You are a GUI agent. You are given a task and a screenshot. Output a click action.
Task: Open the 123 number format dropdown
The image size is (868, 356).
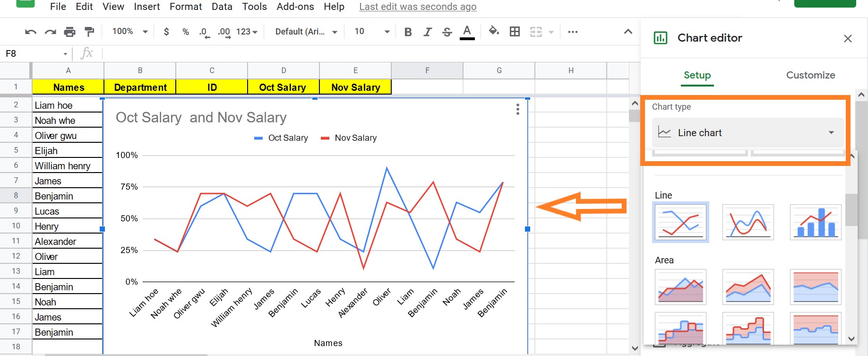coord(247,32)
